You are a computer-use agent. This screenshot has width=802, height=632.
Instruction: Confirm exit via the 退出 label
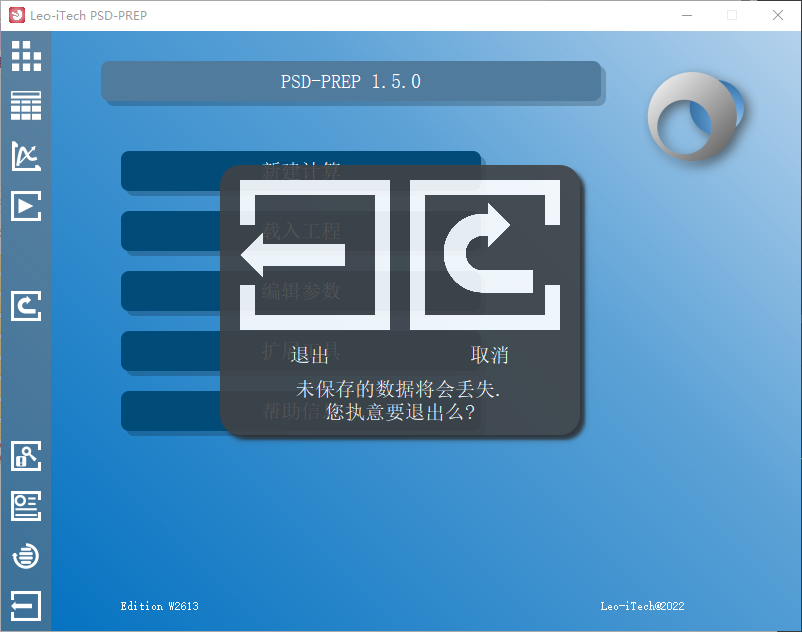[x=310, y=356]
